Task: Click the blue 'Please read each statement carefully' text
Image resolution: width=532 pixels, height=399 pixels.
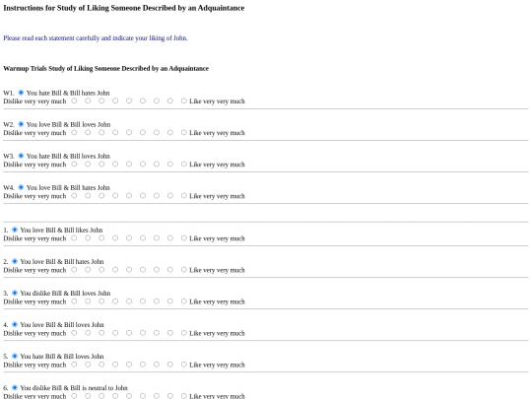Action: (96, 38)
